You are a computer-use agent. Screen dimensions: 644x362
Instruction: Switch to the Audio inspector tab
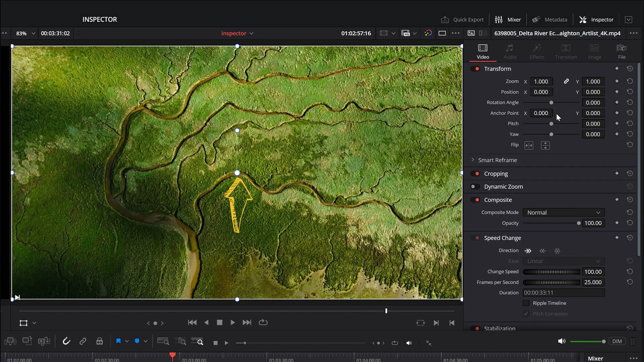click(x=509, y=51)
